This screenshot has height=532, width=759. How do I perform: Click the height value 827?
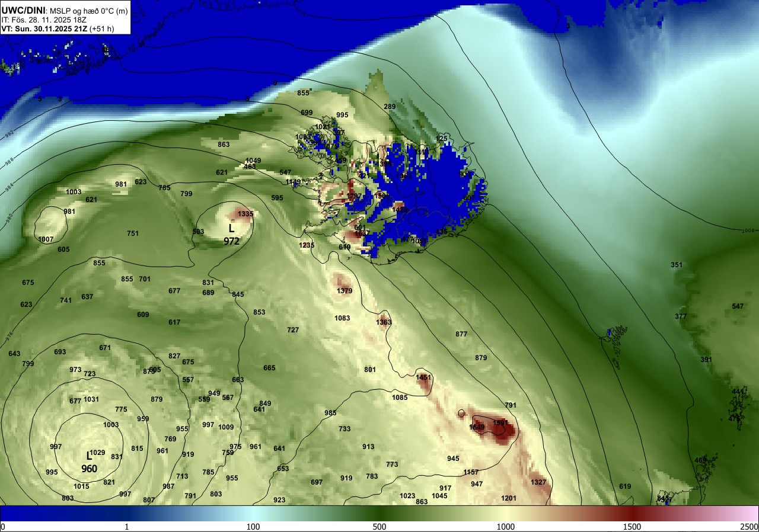174,356
